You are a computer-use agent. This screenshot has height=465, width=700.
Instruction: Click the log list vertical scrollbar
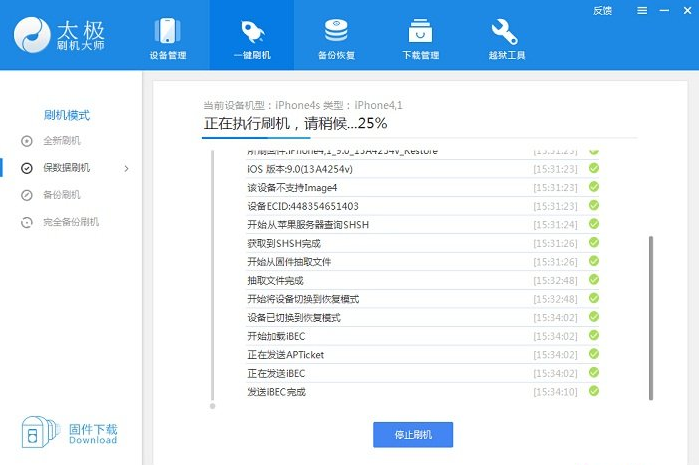click(650, 318)
